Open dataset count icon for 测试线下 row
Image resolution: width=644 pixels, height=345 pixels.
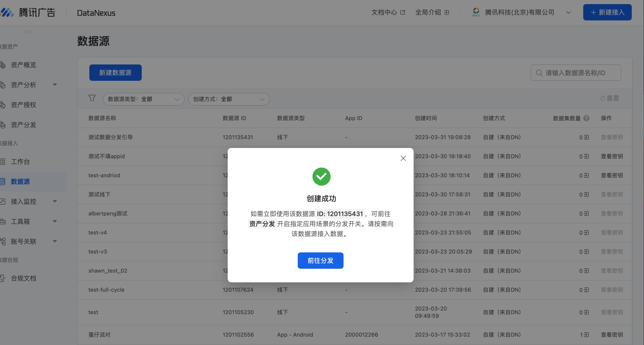pos(586,194)
